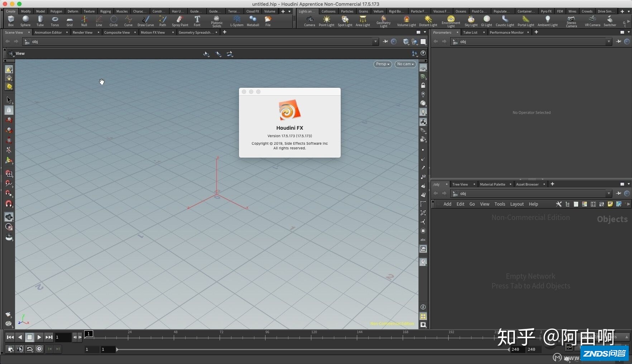Add a new pane tab next to Geometry Spreadsheet
The image size is (632, 364).
(225, 32)
